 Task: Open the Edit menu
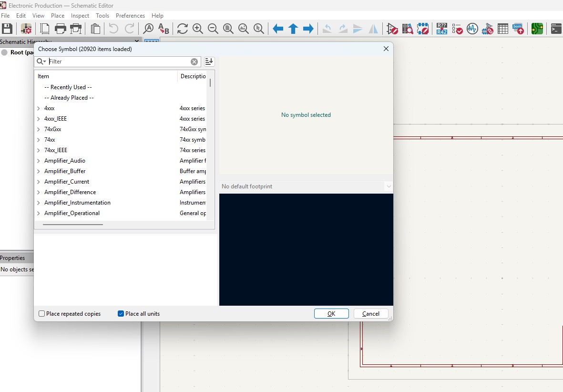pos(21,15)
